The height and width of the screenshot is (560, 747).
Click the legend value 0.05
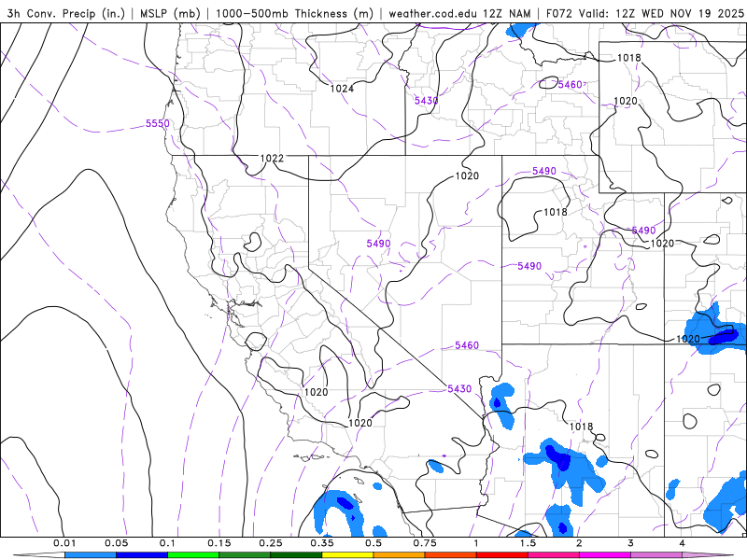click(116, 543)
